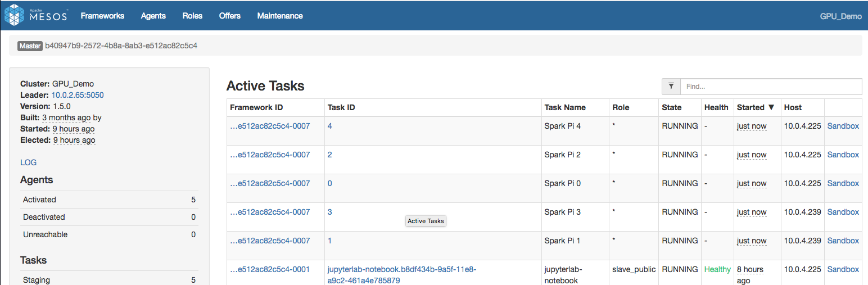Open framework link for Spark Pi 1

click(x=270, y=241)
